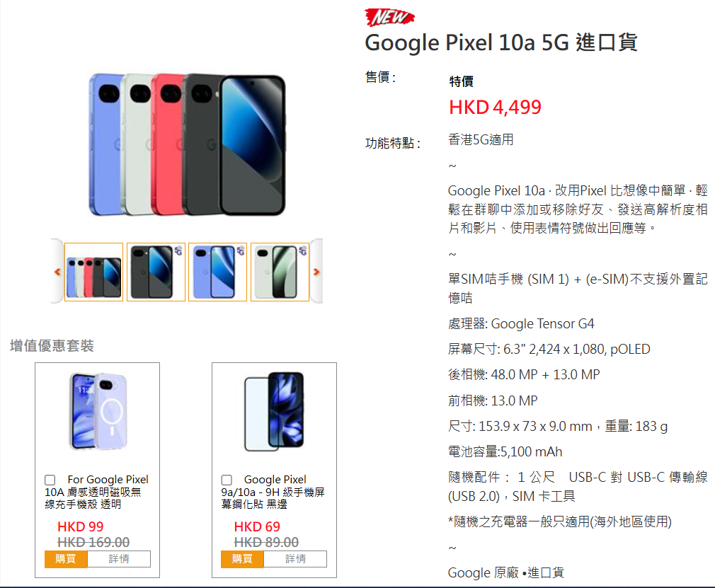Click the left carousel arrow for thumbnails
This screenshot has width=715, height=588.
(57, 272)
